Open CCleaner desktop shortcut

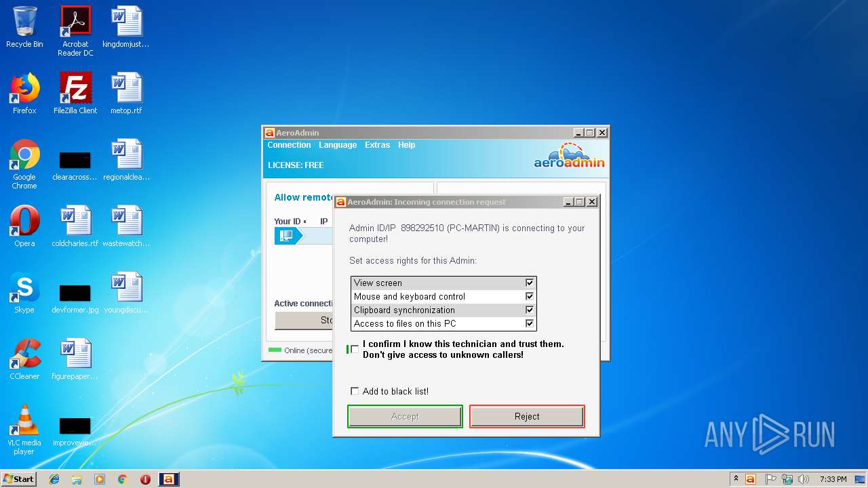point(24,359)
